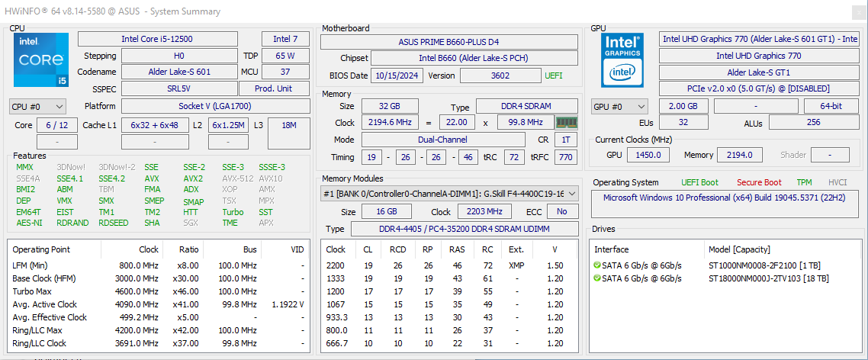Click the RCD column header in timings table
Screen dimensions: 868x360
click(397, 249)
